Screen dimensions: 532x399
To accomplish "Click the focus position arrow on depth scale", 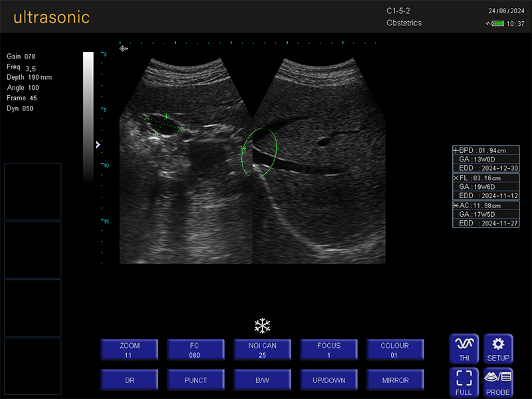I will [x=98, y=144].
